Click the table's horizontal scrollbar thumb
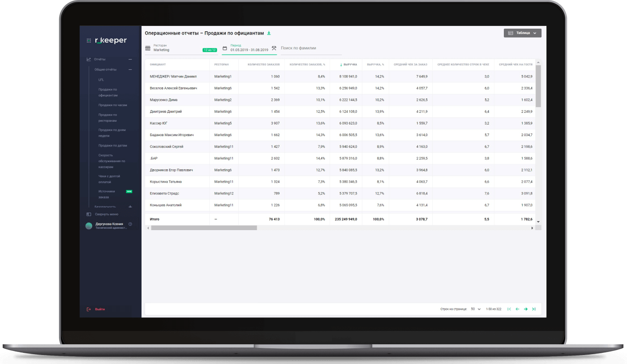 [x=204, y=228]
